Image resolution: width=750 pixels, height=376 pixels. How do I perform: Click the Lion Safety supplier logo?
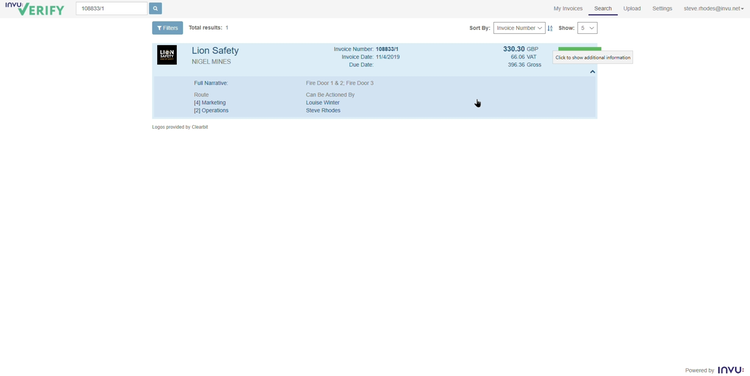click(167, 55)
